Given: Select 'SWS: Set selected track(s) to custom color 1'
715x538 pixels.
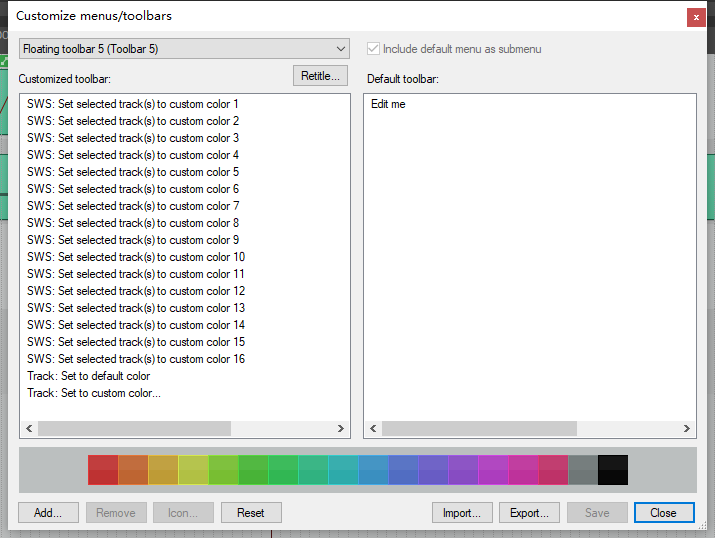Looking at the screenshot, I should coord(132,104).
